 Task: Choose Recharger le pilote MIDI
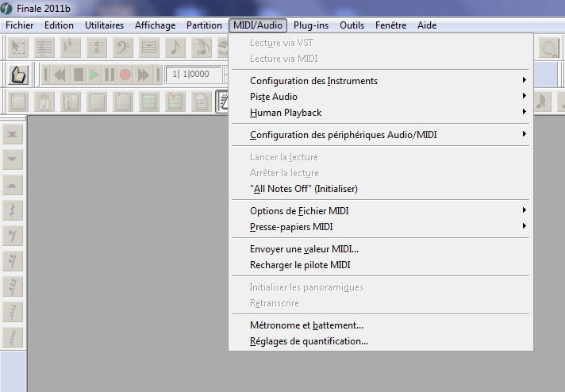[x=381, y=264]
